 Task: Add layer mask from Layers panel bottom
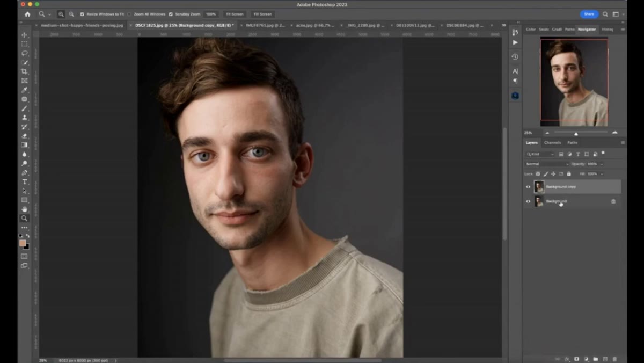click(x=576, y=359)
